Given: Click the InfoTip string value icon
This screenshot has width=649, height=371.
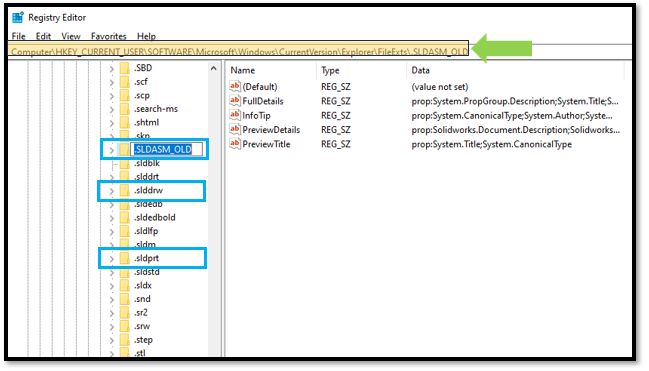Looking at the screenshot, I should [235, 115].
